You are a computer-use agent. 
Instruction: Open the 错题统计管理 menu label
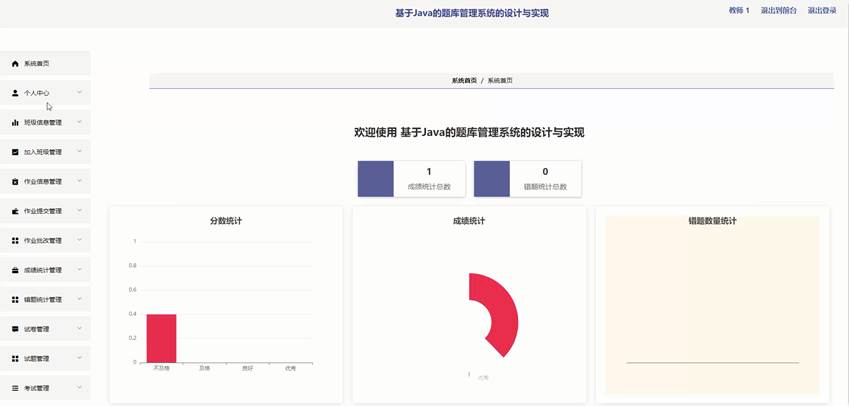coord(43,300)
